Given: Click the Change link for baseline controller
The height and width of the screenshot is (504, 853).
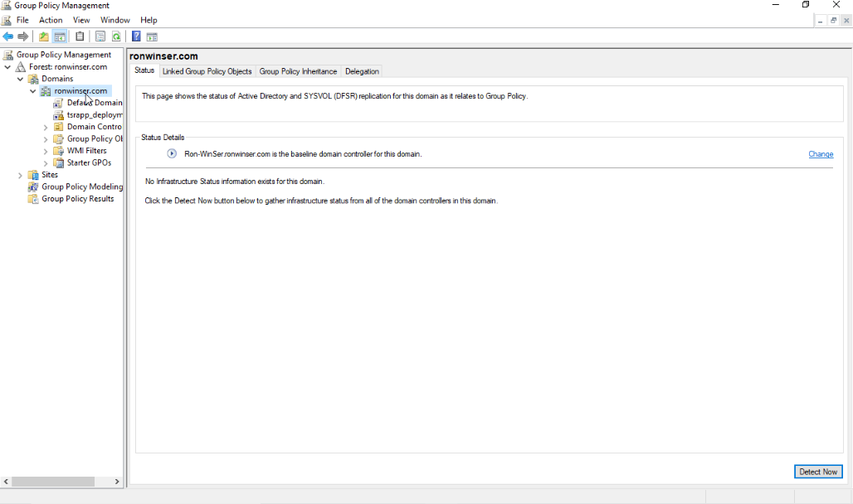Looking at the screenshot, I should 821,154.
